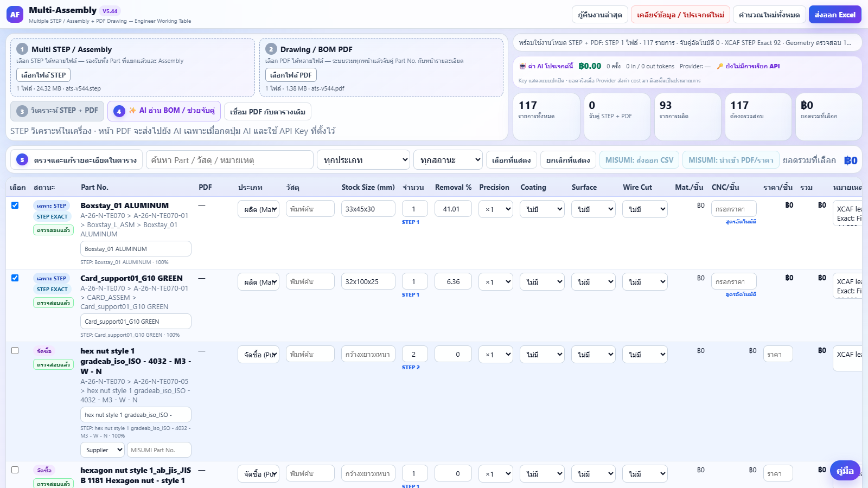Open Precision ×1 selector for Boxstay_01
Image resolution: width=868 pixels, height=488 pixels.
pos(496,209)
